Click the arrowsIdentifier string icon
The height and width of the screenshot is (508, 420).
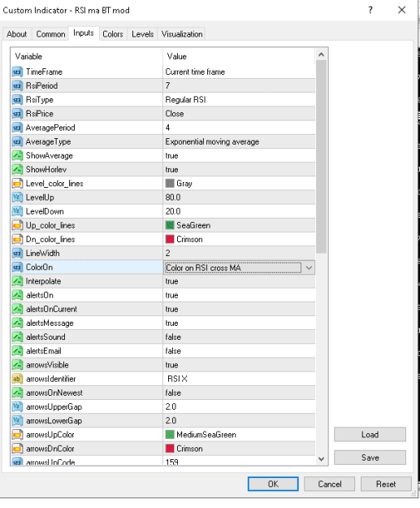[x=18, y=379]
